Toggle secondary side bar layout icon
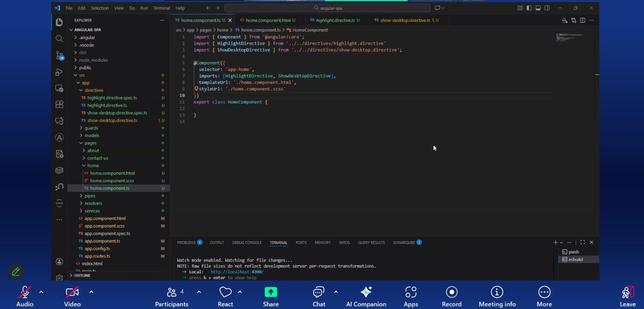This screenshot has width=644, height=309. tap(547, 8)
